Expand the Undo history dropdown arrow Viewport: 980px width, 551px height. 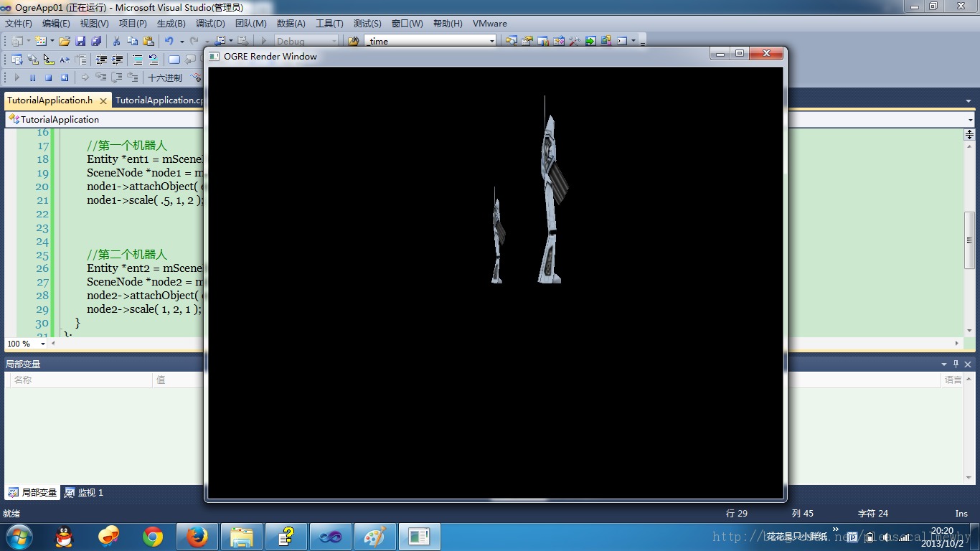point(182,42)
